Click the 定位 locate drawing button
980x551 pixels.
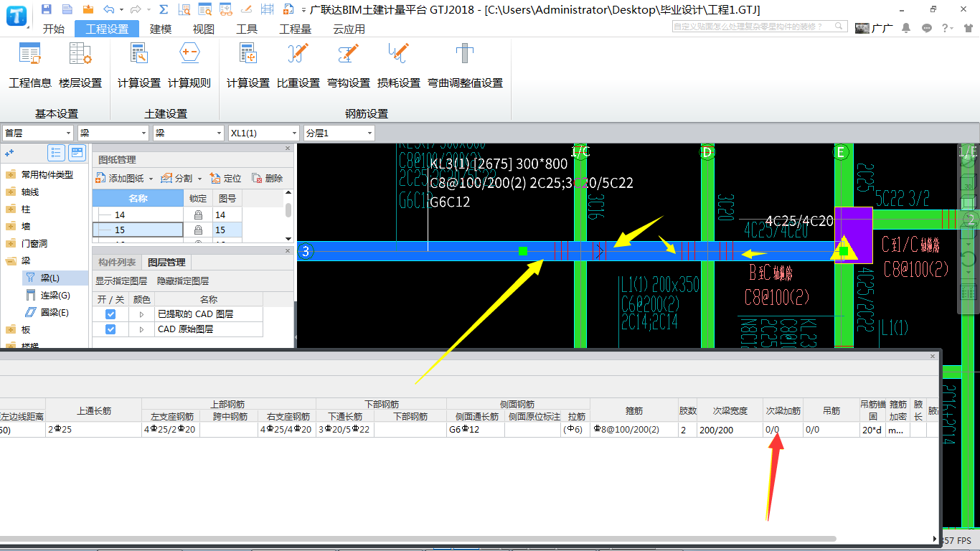226,178
